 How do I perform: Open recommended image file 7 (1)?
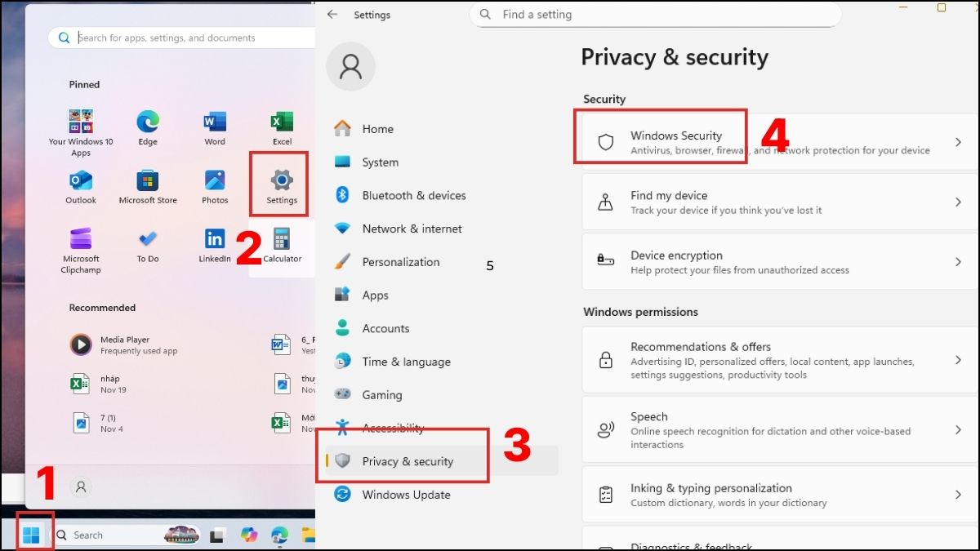click(x=95, y=422)
